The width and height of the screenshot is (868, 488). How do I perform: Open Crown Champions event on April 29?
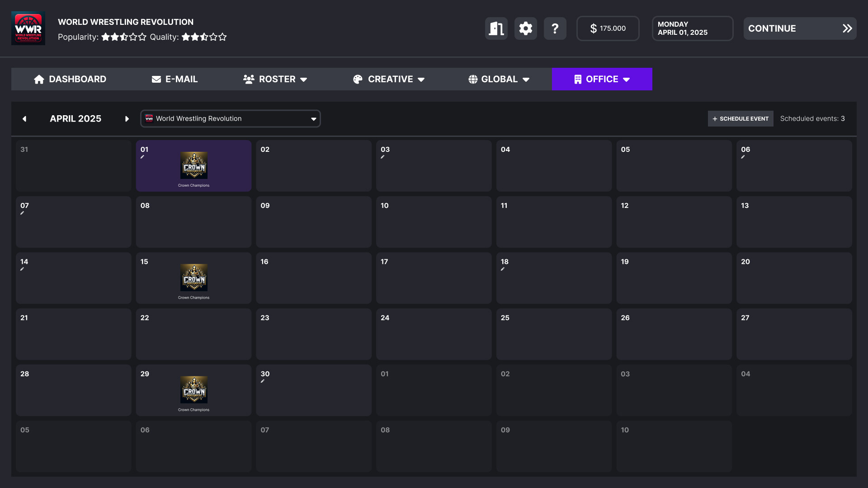click(193, 390)
